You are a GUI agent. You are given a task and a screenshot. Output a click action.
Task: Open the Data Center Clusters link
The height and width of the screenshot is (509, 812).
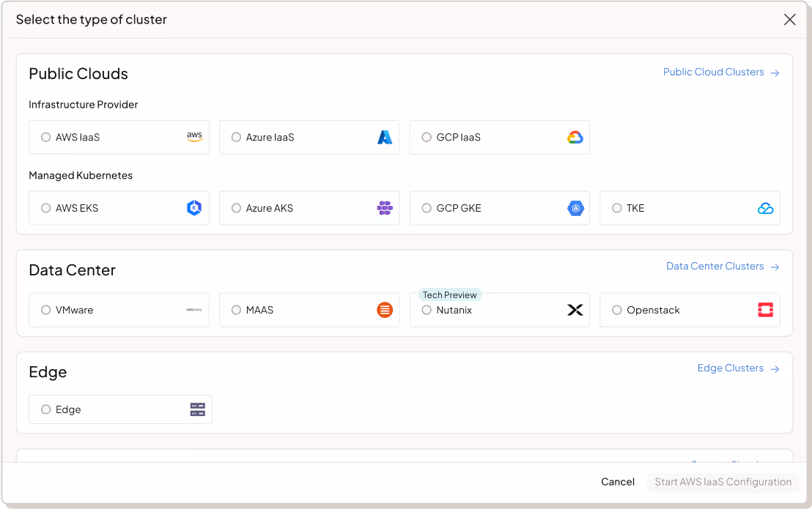(715, 266)
